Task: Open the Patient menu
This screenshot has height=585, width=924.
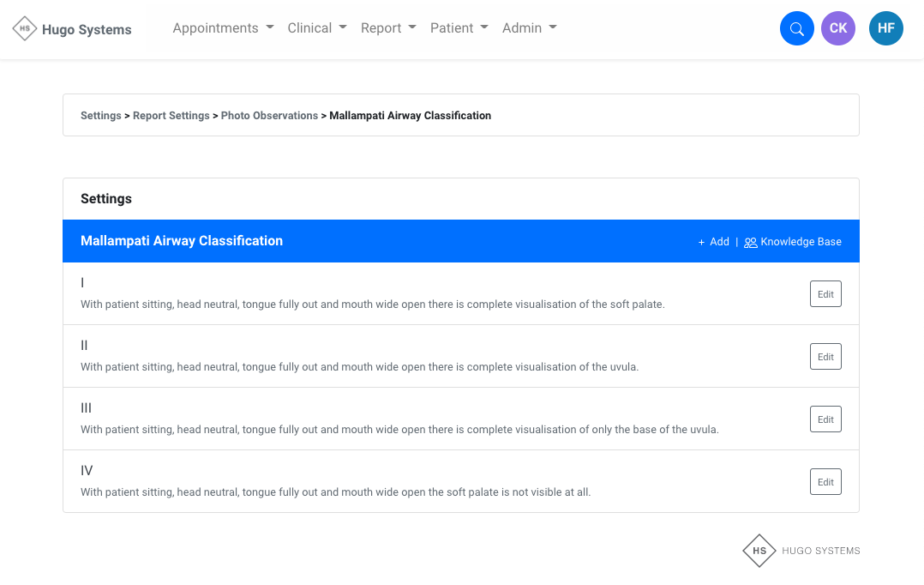Action: click(x=459, y=28)
